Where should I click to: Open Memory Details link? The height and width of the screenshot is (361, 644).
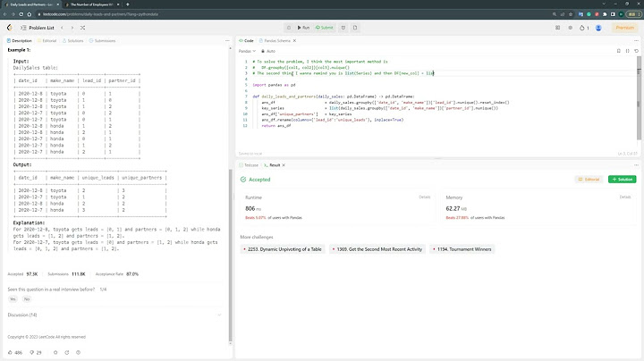[624, 197]
